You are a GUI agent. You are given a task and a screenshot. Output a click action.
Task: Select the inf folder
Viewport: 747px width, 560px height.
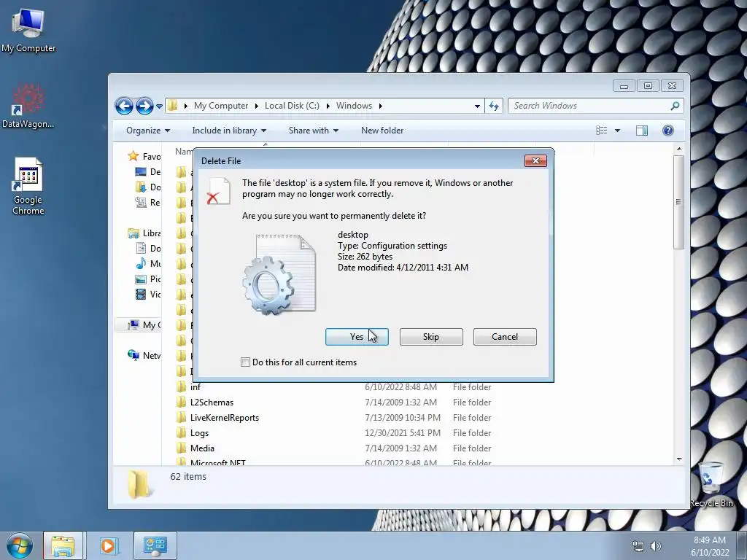(x=196, y=387)
